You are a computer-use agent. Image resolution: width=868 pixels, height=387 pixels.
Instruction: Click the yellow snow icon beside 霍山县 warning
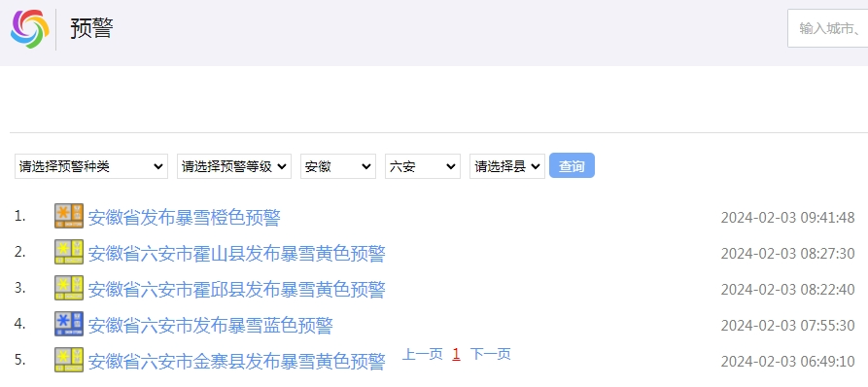point(69,252)
